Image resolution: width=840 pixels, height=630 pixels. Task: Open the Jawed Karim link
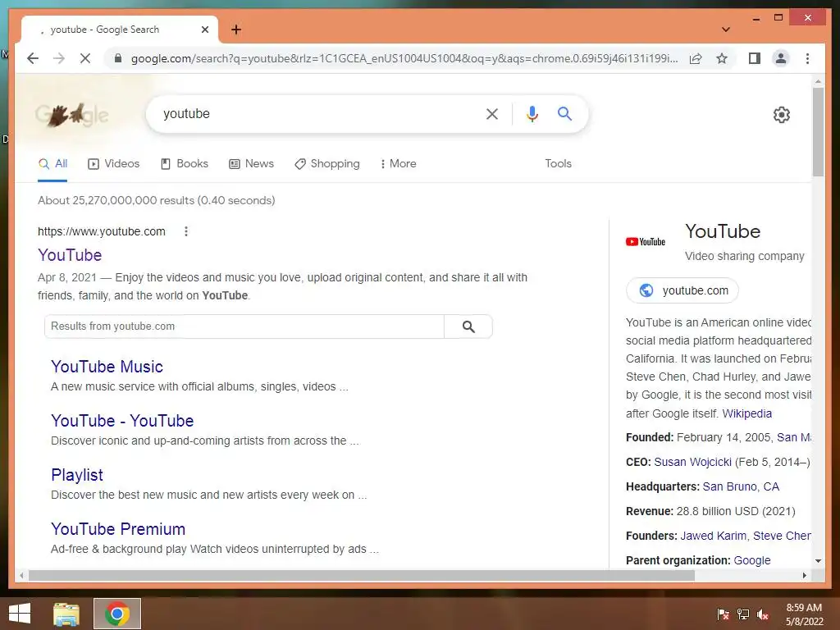713,536
